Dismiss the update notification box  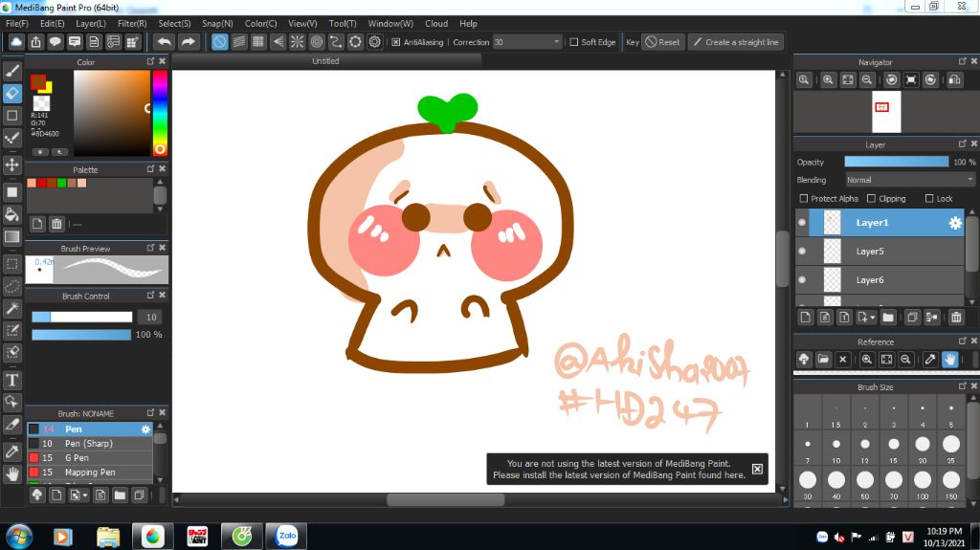coord(757,469)
